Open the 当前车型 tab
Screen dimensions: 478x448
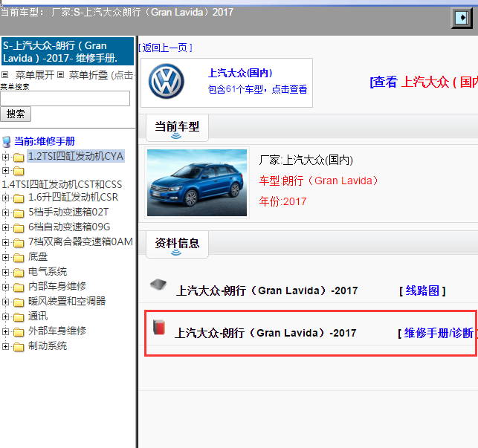[177, 128]
